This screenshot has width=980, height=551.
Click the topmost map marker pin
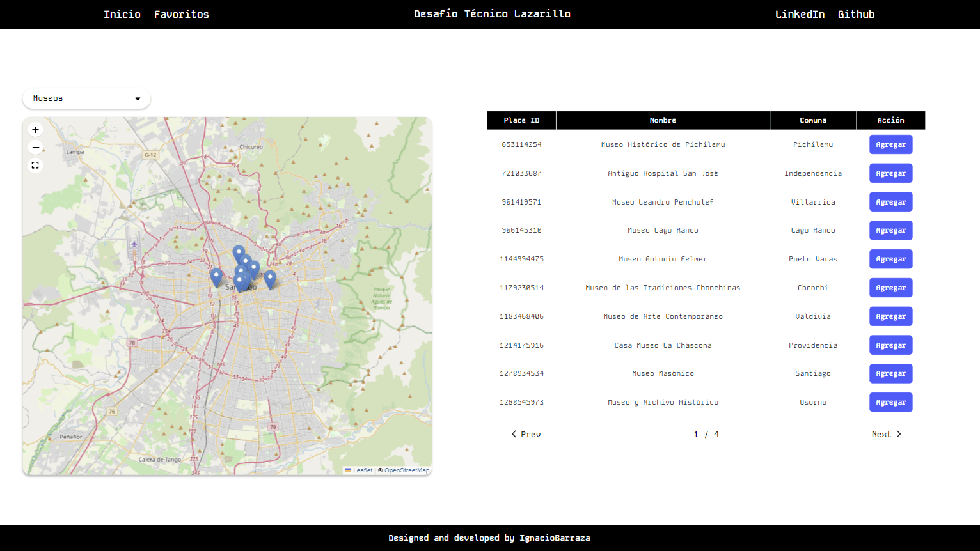pos(239,253)
